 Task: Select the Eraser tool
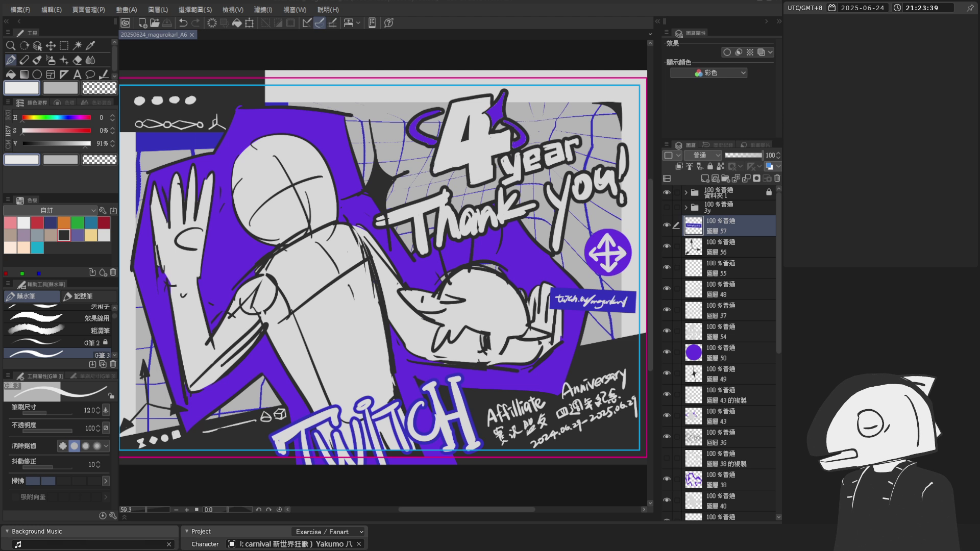click(x=77, y=60)
